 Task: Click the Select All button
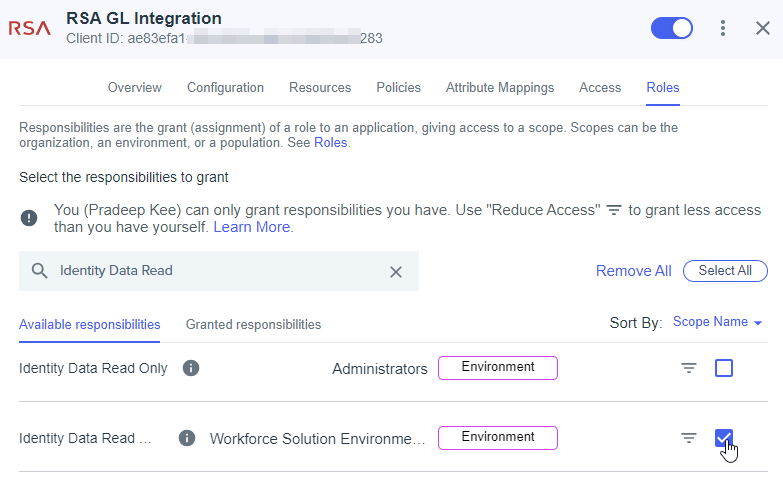725,271
